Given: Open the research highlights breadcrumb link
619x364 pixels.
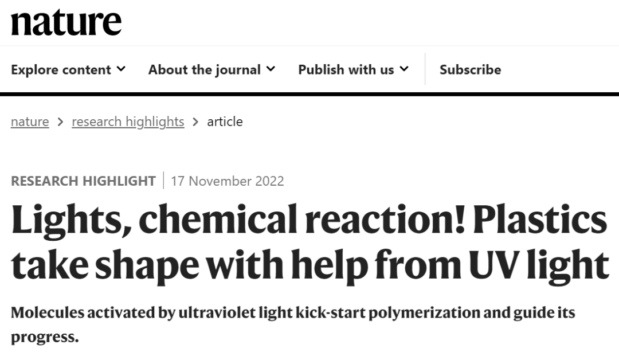Looking at the screenshot, I should 128,122.
